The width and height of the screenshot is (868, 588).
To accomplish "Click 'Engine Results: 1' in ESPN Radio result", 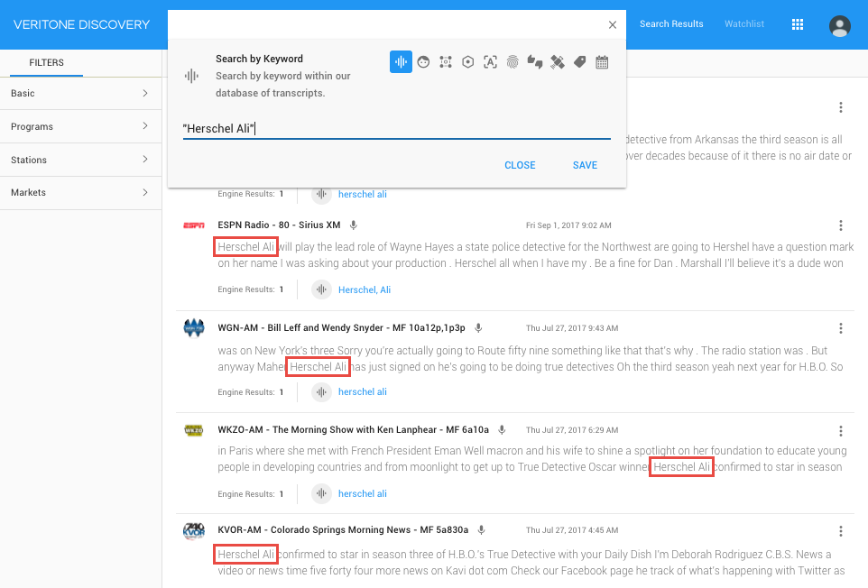I will (250, 289).
